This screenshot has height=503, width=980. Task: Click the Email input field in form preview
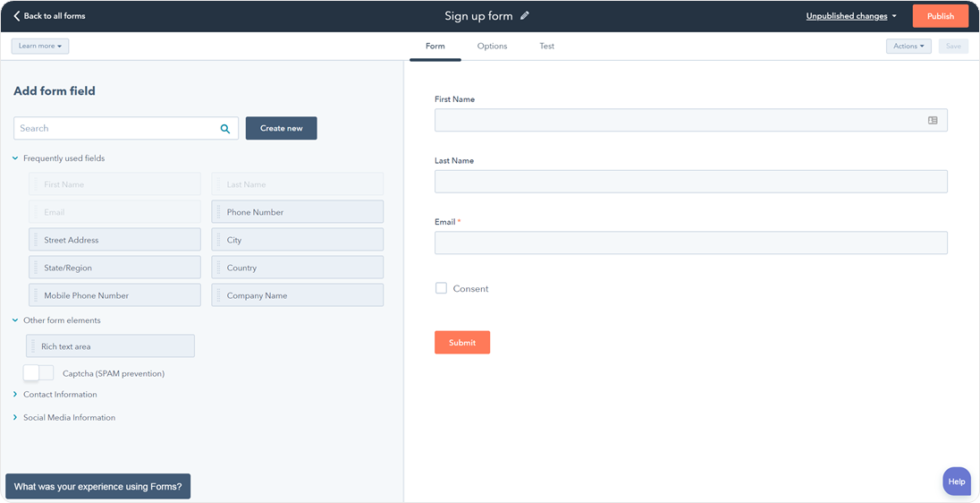tap(690, 243)
